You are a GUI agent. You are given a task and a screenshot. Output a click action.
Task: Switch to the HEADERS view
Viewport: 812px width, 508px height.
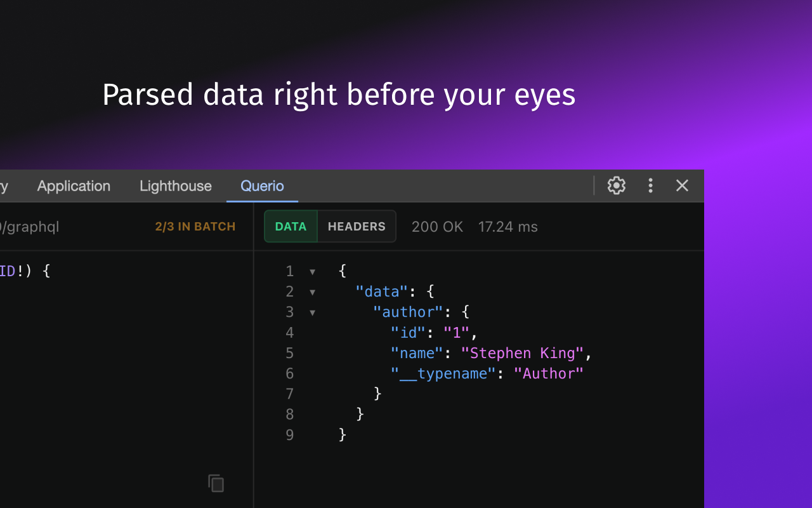tap(357, 226)
